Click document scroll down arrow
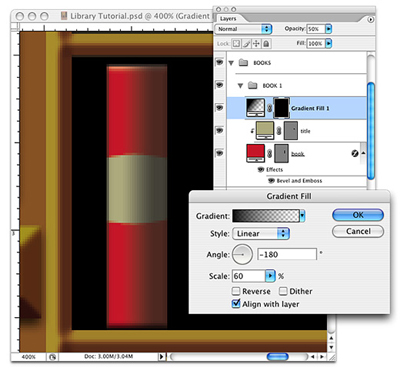Screen dimensions: 400x378 331,347
